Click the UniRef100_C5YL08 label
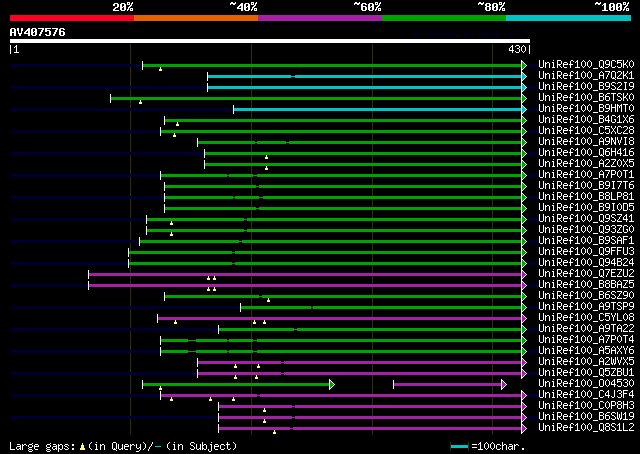 click(586, 318)
